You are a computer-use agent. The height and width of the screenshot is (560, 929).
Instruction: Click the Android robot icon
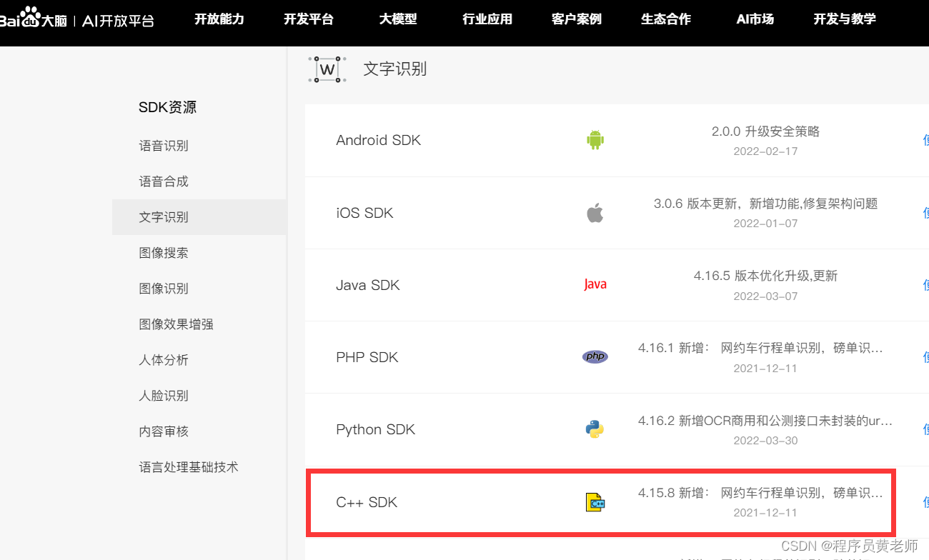point(595,140)
